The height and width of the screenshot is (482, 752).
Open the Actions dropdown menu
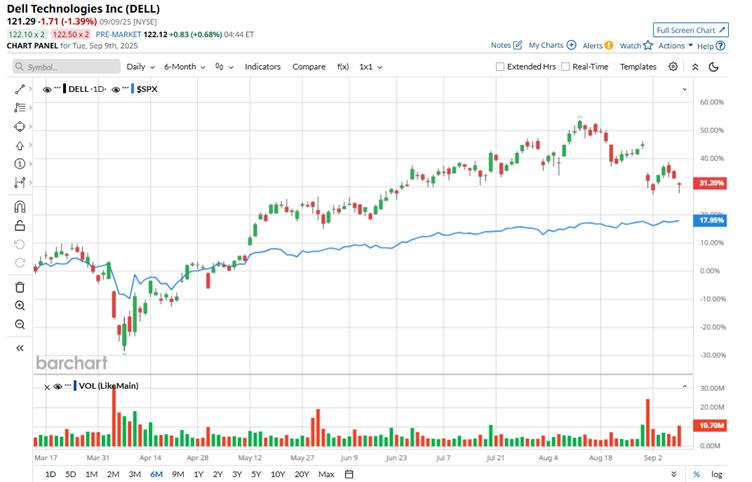pos(675,46)
